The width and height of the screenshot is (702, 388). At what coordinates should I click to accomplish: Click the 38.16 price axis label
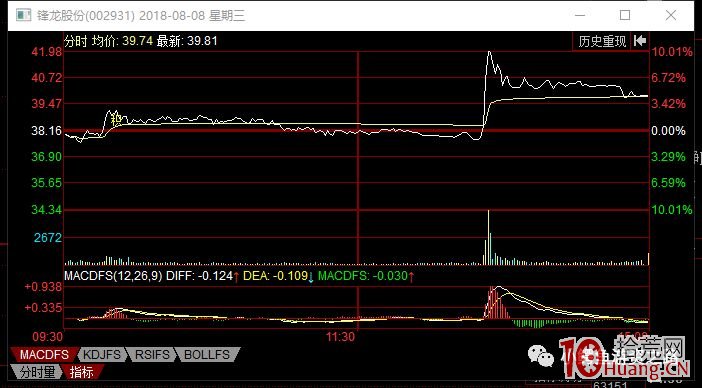tap(47, 131)
